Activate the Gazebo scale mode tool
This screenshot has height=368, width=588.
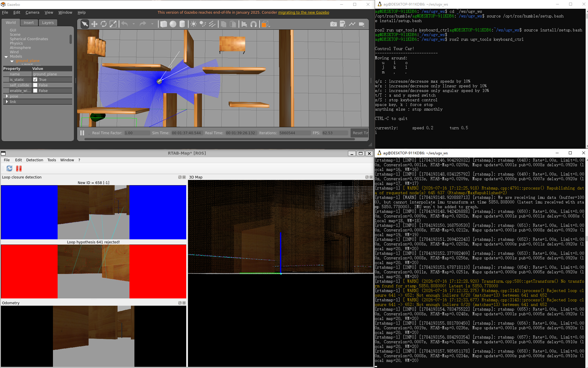pyautogui.click(x=113, y=24)
